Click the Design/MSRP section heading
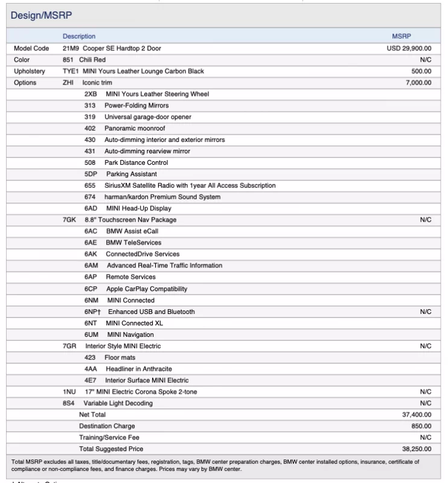 41,15
